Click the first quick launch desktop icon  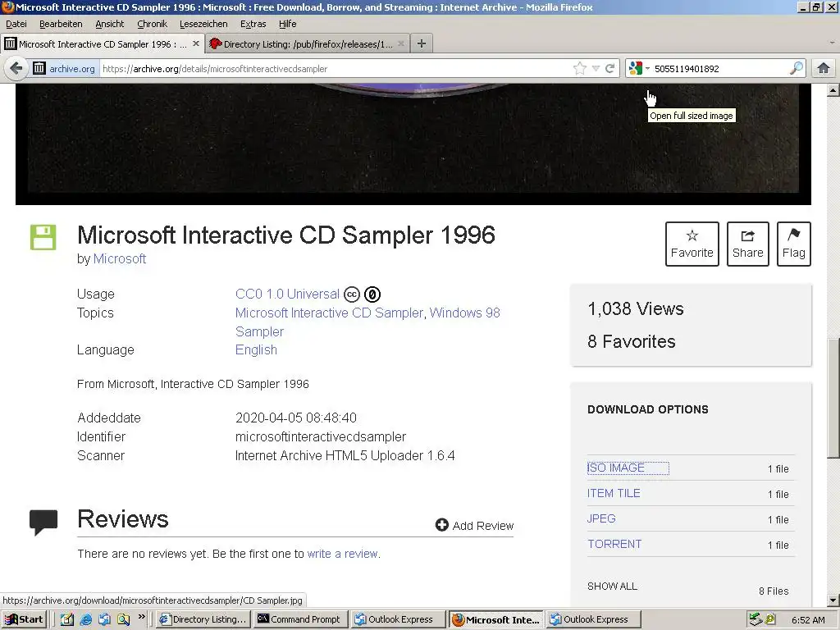[x=67, y=619]
